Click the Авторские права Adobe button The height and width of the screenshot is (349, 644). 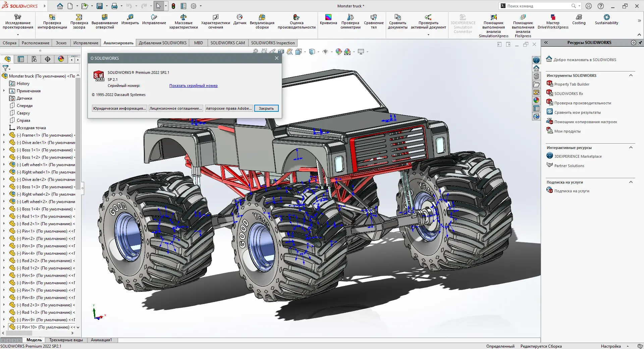[x=229, y=108]
